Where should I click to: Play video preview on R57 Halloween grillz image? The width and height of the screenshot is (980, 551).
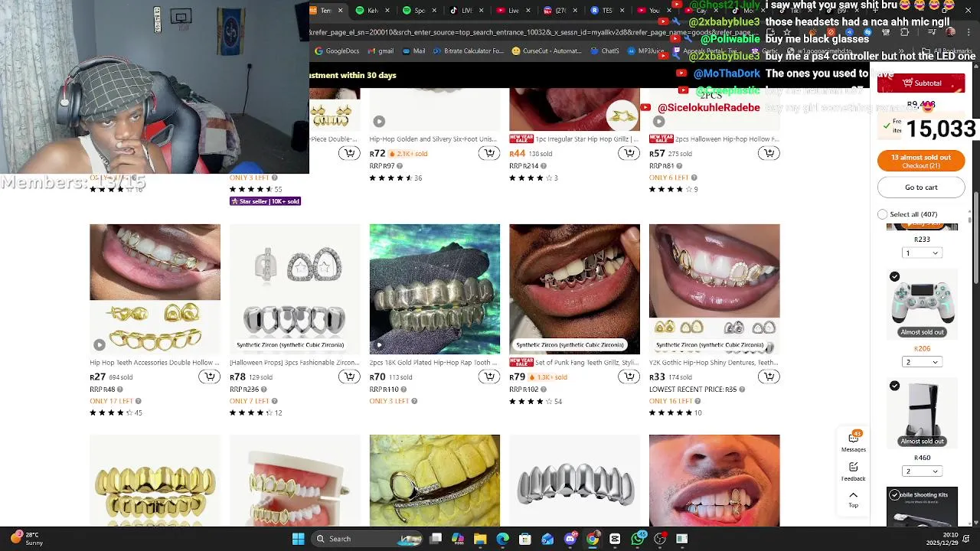pyautogui.click(x=659, y=121)
